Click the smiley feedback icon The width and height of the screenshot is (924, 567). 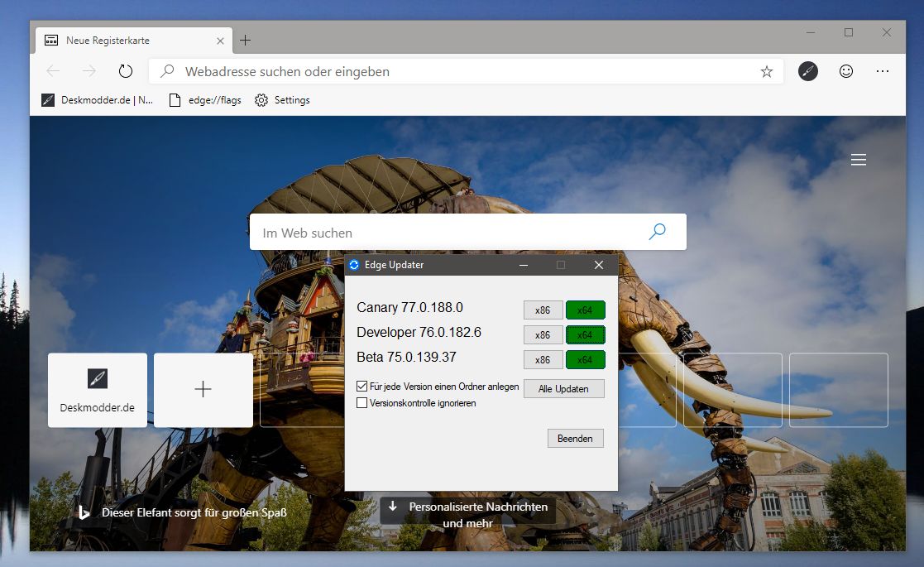(846, 71)
